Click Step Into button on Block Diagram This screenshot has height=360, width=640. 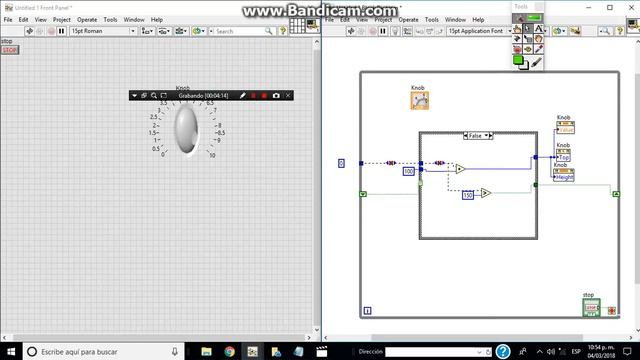tap(420, 31)
